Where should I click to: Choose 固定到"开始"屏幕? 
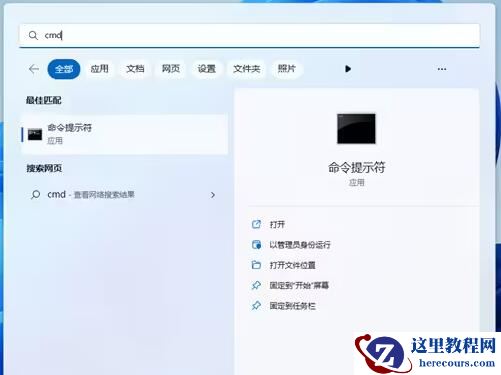pyautogui.click(x=299, y=286)
